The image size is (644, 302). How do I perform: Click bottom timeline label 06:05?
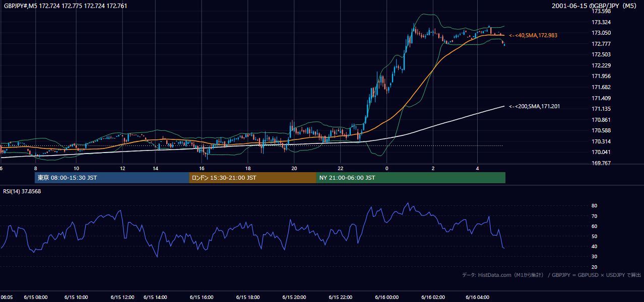[7, 297]
